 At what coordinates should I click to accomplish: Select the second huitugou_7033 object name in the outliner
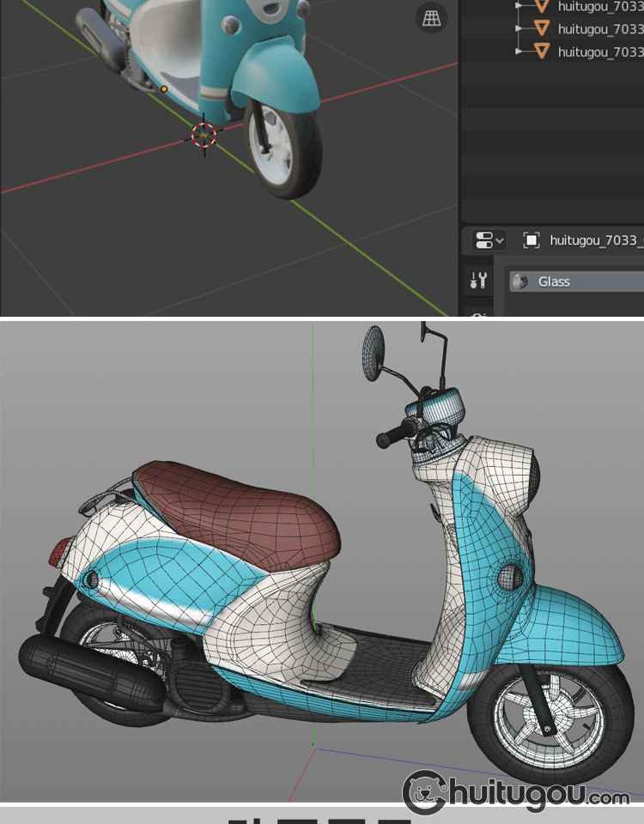click(x=599, y=28)
